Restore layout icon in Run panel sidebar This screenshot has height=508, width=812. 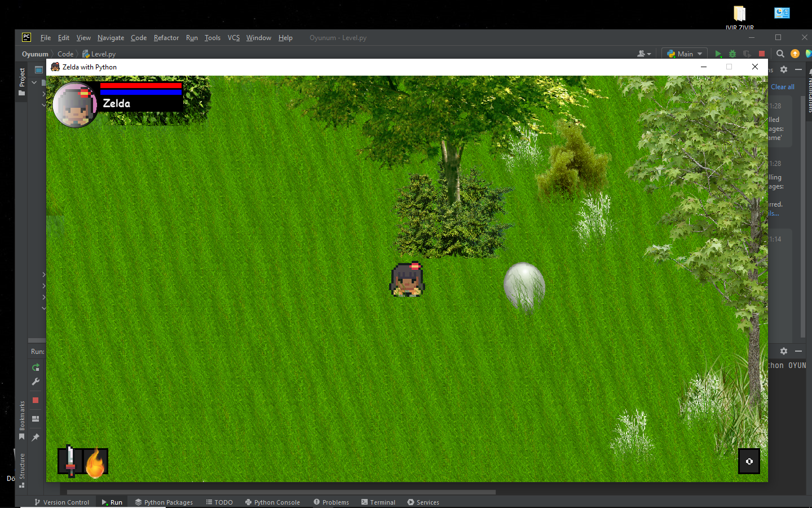(x=36, y=419)
